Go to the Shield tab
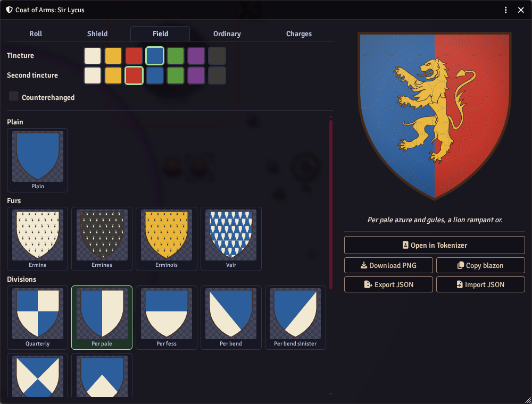532x404 pixels. point(97,33)
